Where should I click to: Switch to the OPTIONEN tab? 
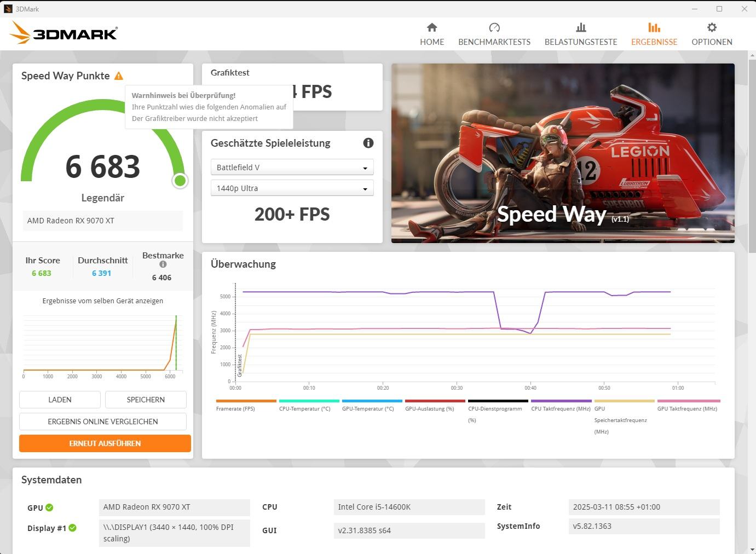click(712, 42)
